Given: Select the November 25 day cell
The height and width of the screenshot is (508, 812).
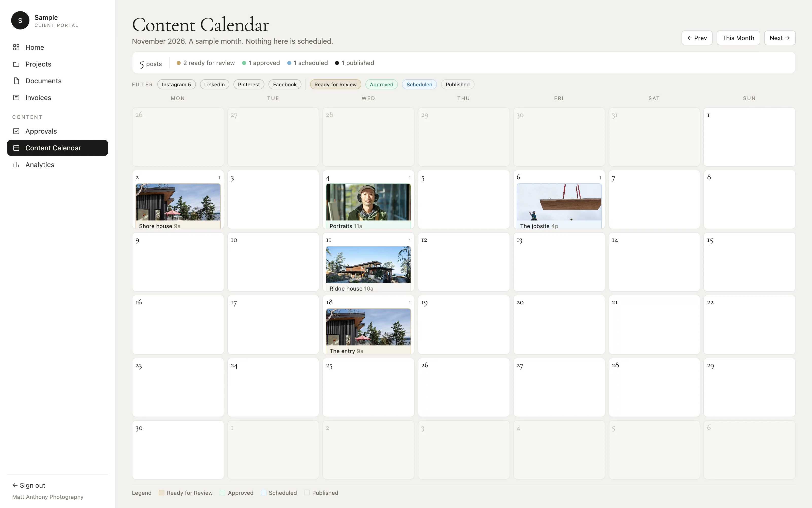Looking at the screenshot, I should pyautogui.click(x=368, y=387).
